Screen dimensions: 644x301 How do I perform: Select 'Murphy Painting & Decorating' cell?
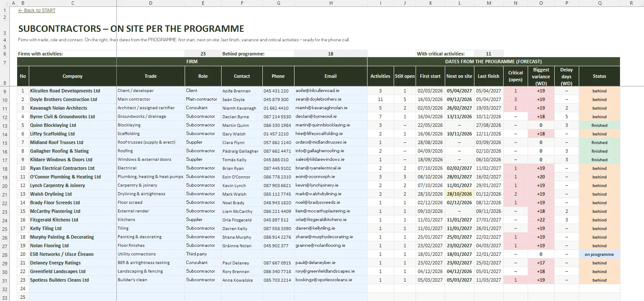(73, 237)
